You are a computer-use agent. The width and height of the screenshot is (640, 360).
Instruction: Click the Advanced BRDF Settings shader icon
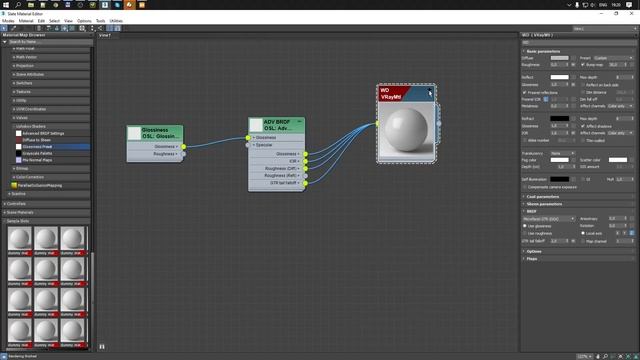[18, 133]
